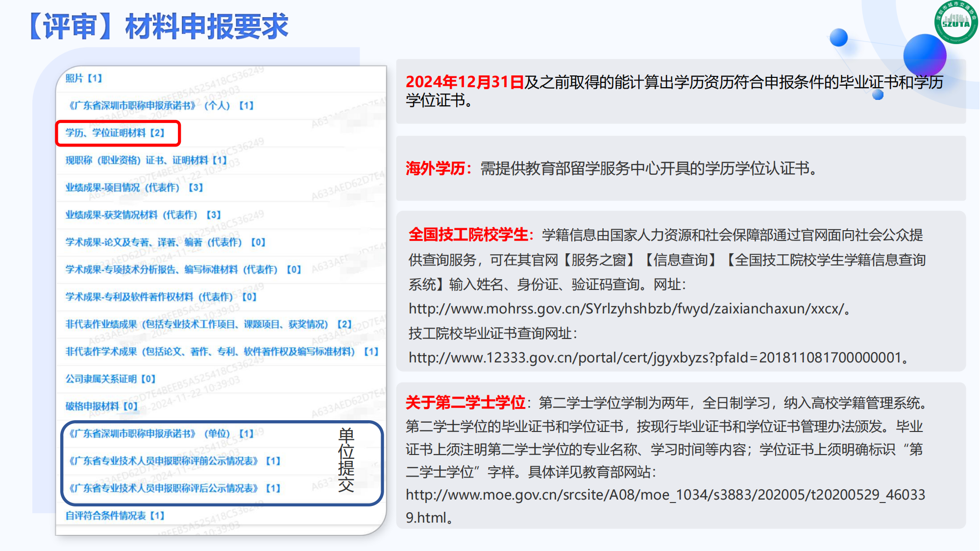This screenshot has height=551, width=980.
Task: Click the 12333.gov.cn certificate query URL
Action: pos(655,358)
